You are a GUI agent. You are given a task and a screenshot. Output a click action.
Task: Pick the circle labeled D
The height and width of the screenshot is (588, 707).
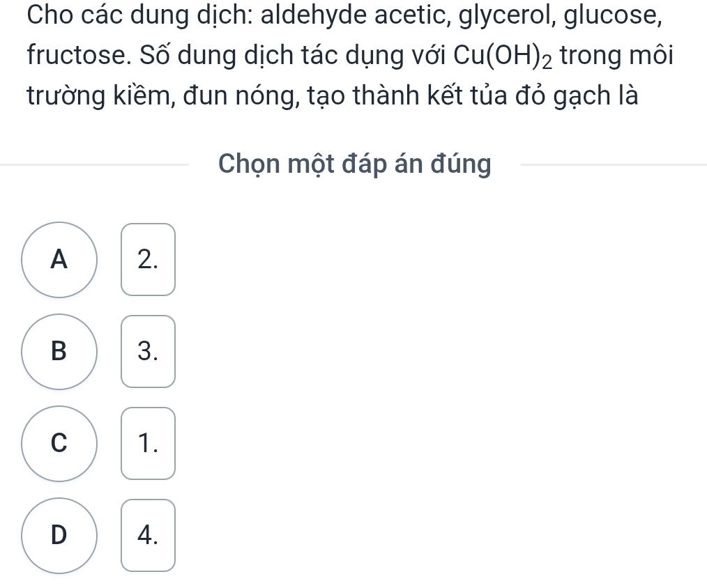60,536
